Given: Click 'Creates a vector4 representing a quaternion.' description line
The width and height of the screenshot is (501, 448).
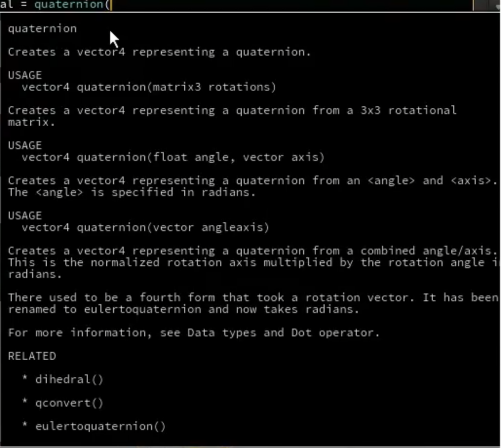Looking at the screenshot, I should click(x=159, y=52).
